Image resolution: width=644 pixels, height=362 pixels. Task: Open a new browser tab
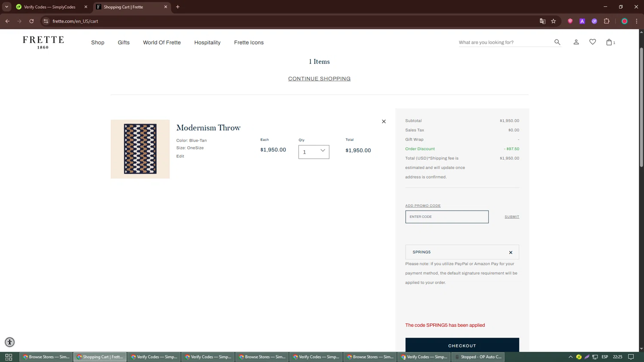[x=178, y=7]
